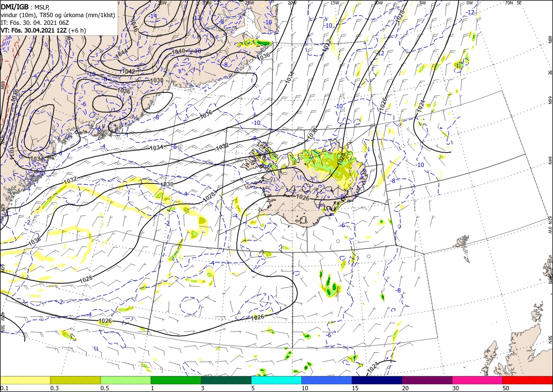
Task: Choose the purple 20–30 legend swatch
Action: click(427, 380)
